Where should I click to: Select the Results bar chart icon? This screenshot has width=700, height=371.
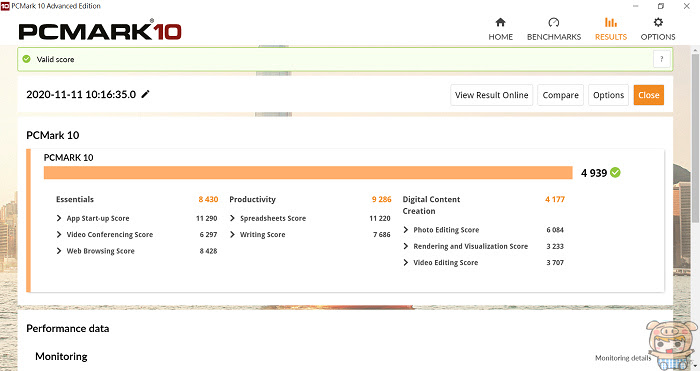click(x=611, y=22)
